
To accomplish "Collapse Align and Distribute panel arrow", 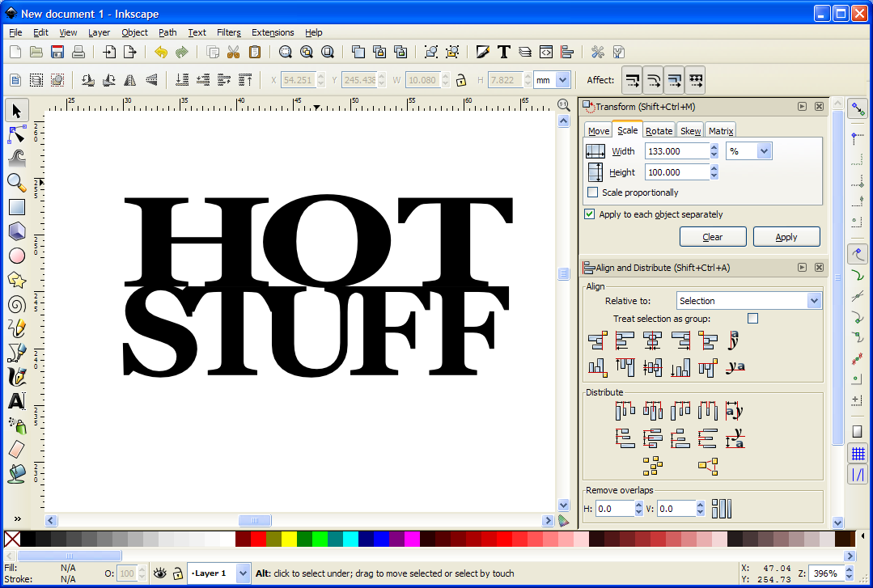I will pyautogui.click(x=802, y=267).
